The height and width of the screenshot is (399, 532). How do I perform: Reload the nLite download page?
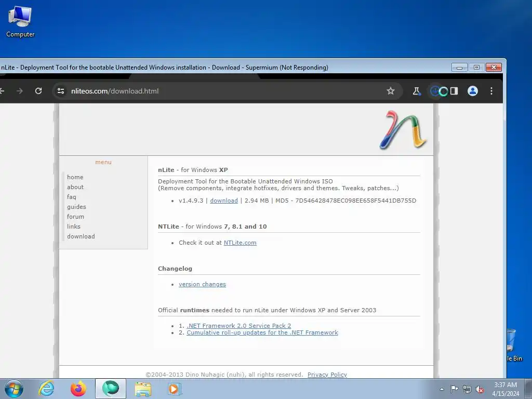pyautogui.click(x=38, y=91)
